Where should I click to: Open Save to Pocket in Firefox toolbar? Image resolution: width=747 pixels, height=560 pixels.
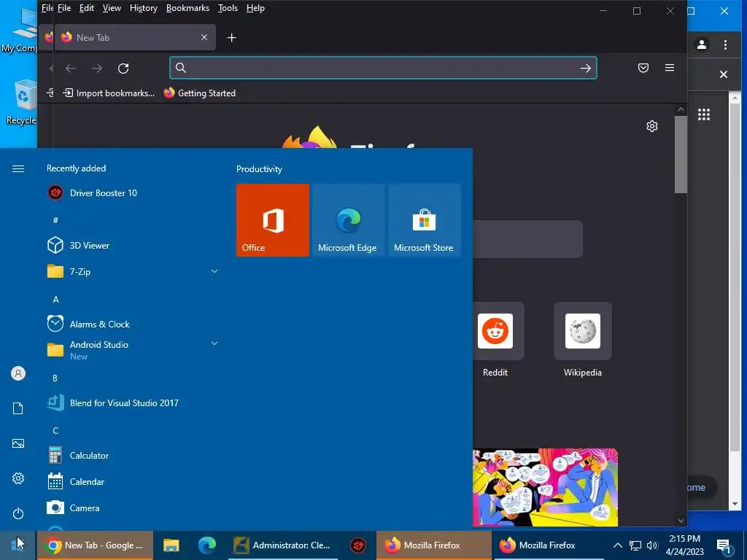click(643, 68)
